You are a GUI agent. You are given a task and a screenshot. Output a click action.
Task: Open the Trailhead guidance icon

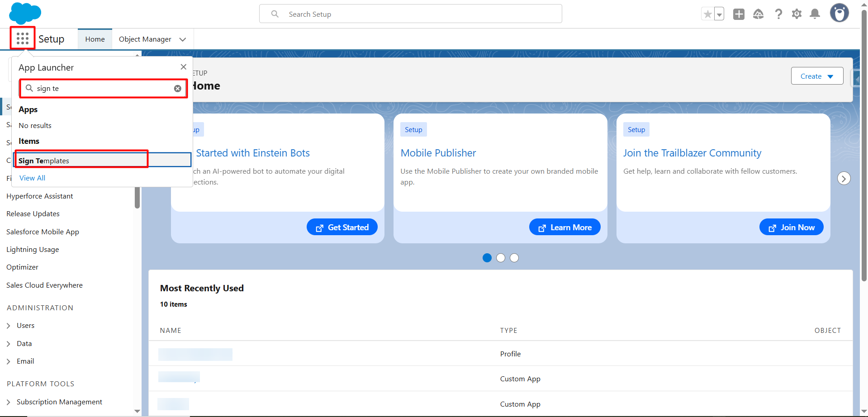pyautogui.click(x=759, y=14)
